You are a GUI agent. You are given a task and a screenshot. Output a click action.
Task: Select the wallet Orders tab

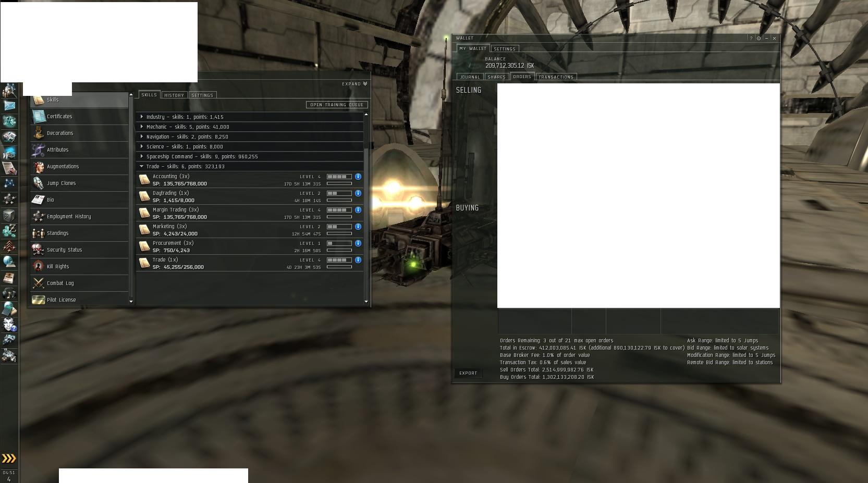[522, 77]
